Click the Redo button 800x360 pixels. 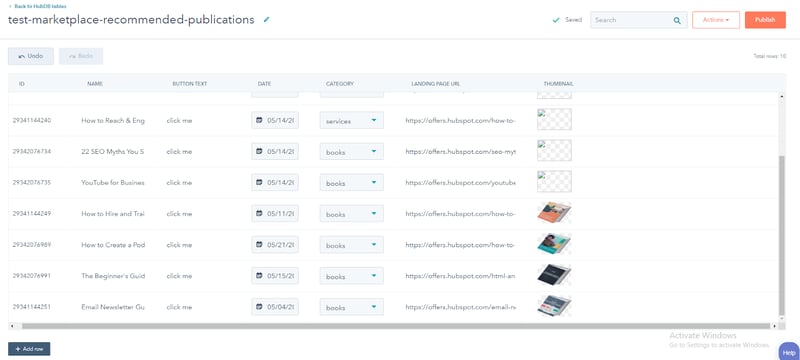(81, 56)
